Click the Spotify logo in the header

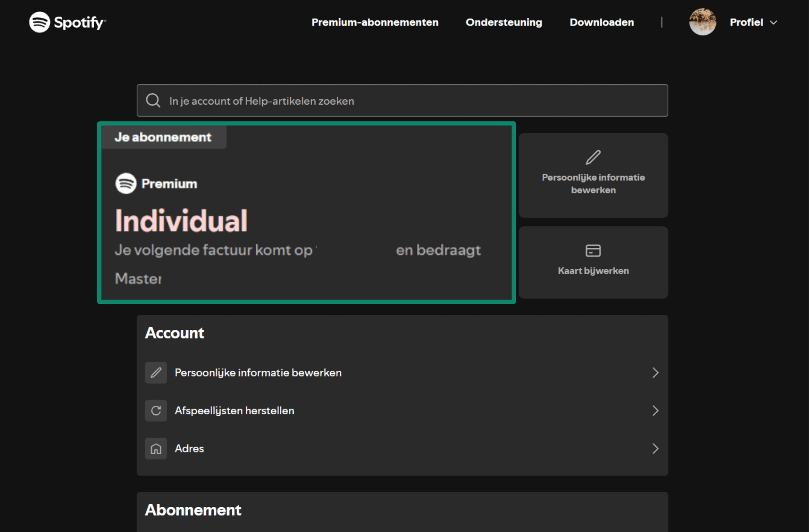coord(67,22)
